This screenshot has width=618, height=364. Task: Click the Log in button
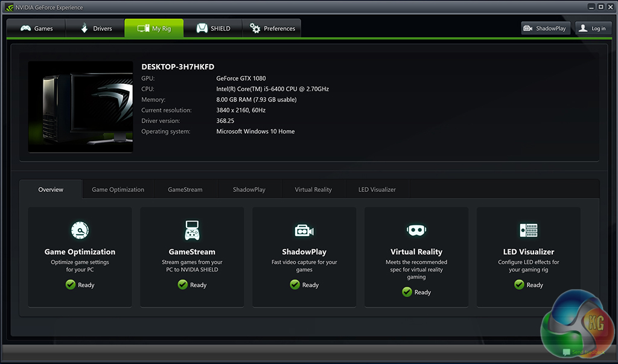592,28
